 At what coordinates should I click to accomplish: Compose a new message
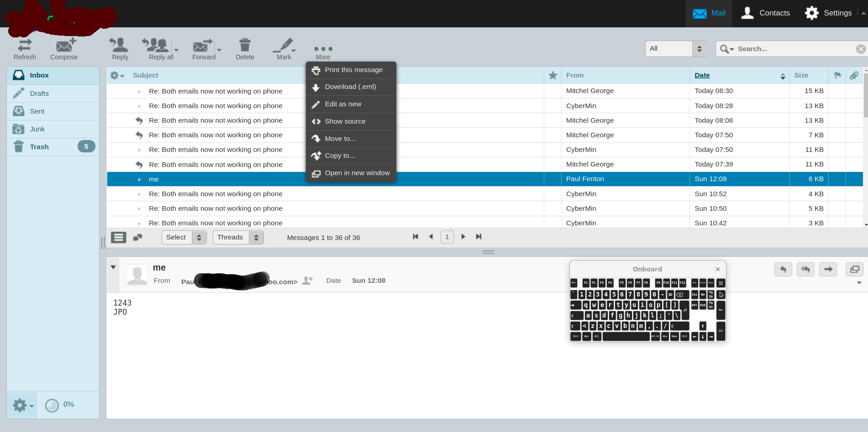[64, 49]
